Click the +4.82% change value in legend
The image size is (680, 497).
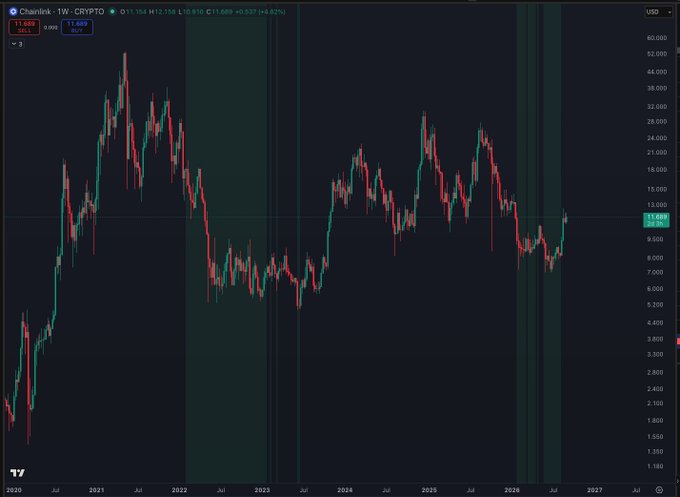pyautogui.click(x=273, y=12)
